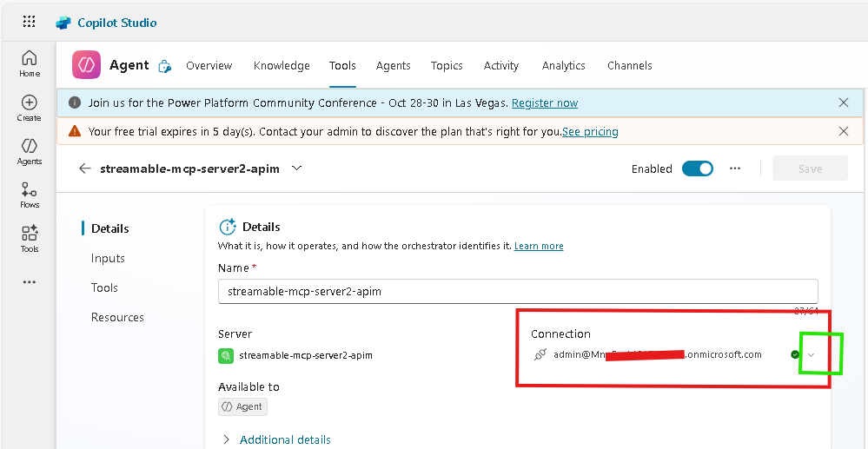The width and height of the screenshot is (868, 449).
Task: Open the See pricing link
Action: (x=590, y=132)
